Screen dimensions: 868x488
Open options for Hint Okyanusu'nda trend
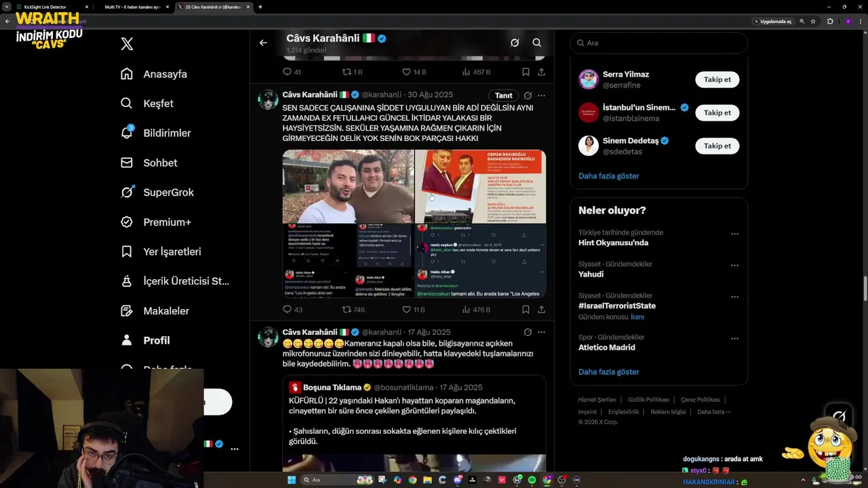[x=734, y=234]
